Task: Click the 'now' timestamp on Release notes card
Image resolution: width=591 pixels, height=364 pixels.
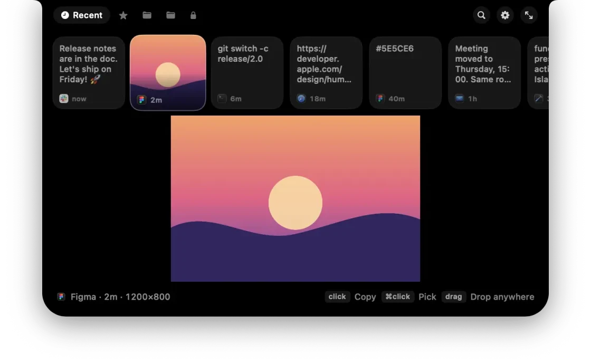Action: [79, 99]
